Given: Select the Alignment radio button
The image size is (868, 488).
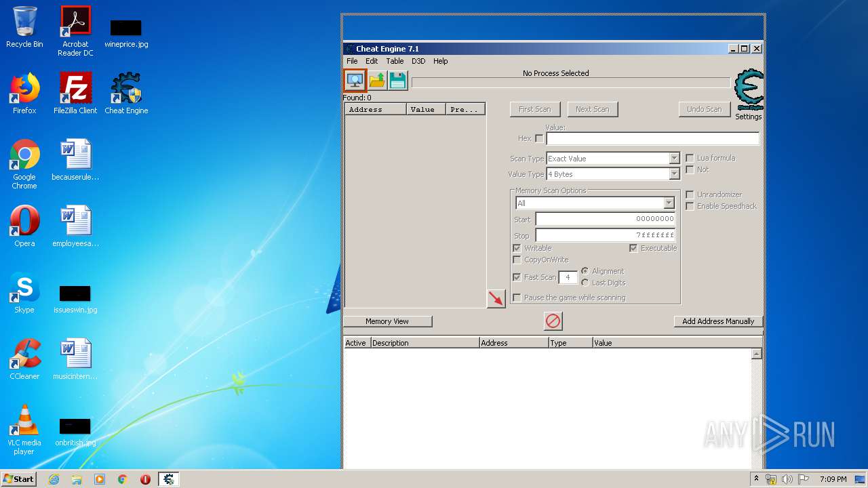Looking at the screenshot, I should (x=585, y=271).
